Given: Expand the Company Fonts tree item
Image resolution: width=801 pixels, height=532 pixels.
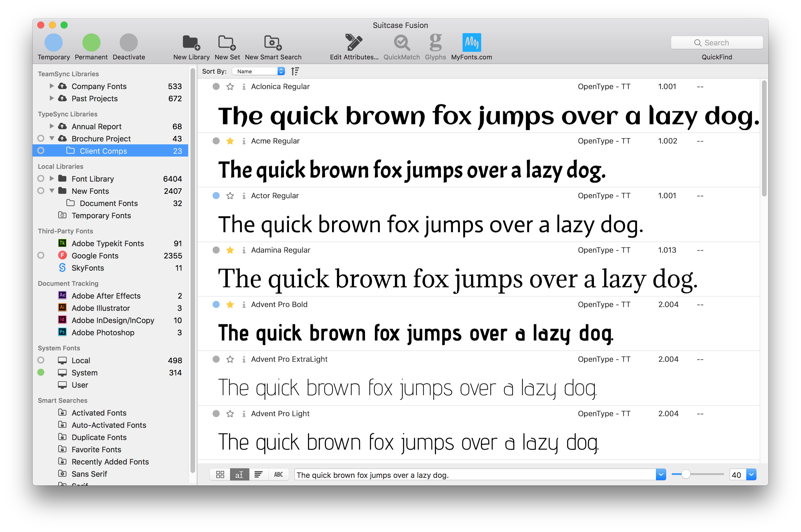Looking at the screenshot, I should click(x=52, y=86).
